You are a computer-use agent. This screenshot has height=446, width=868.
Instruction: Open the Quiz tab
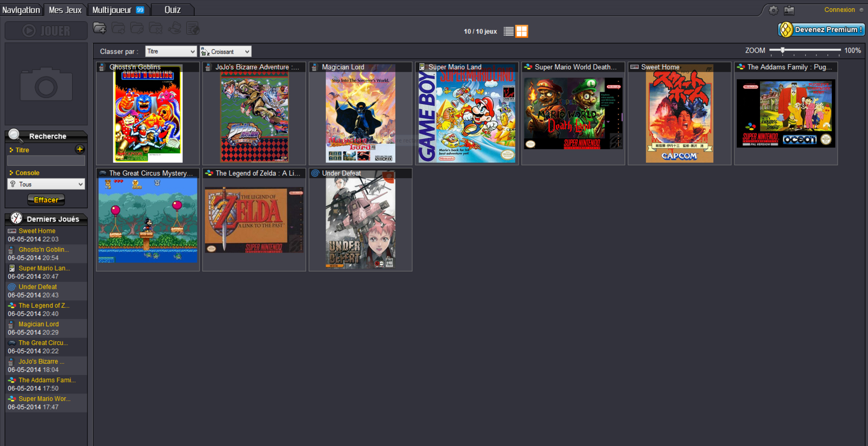(x=173, y=10)
